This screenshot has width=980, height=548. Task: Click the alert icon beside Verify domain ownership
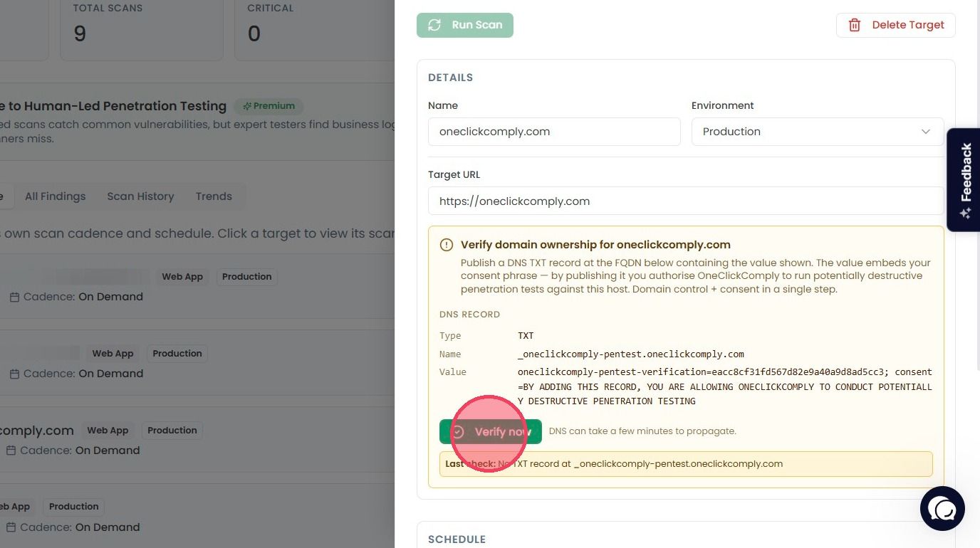(447, 245)
